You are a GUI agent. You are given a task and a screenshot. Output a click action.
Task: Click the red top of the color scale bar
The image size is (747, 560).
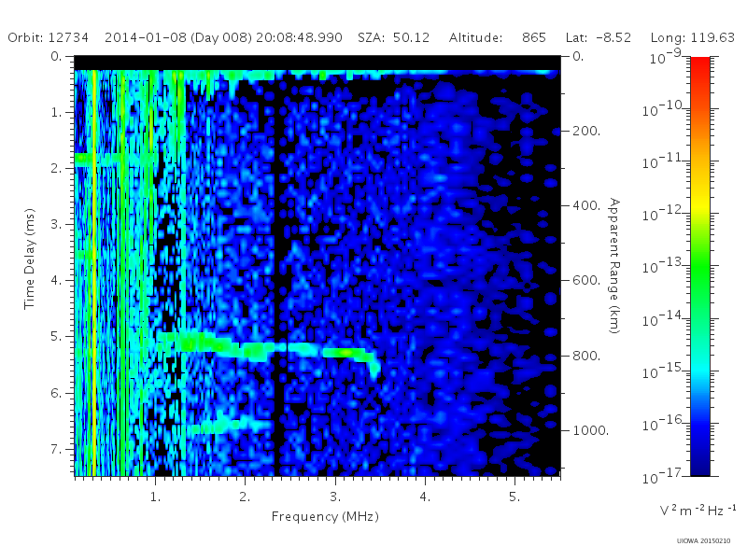(x=699, y=64)
